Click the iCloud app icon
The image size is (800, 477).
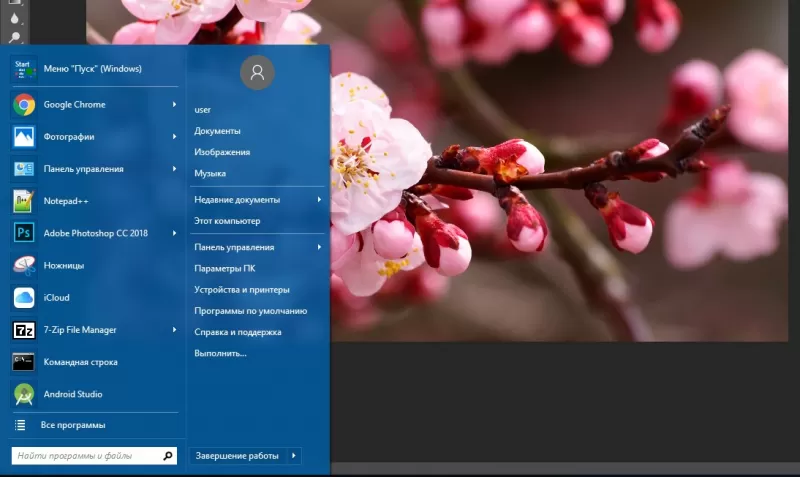tap(24, 297)
